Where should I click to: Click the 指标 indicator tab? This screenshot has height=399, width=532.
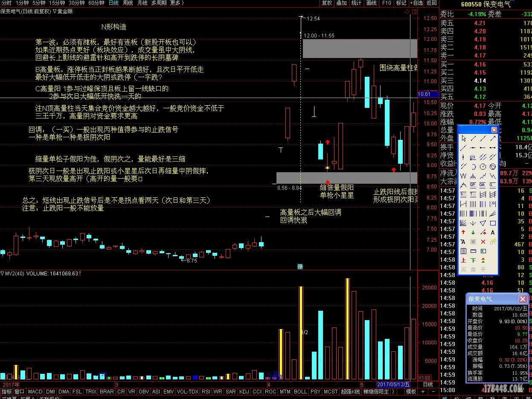pos(6,391)
